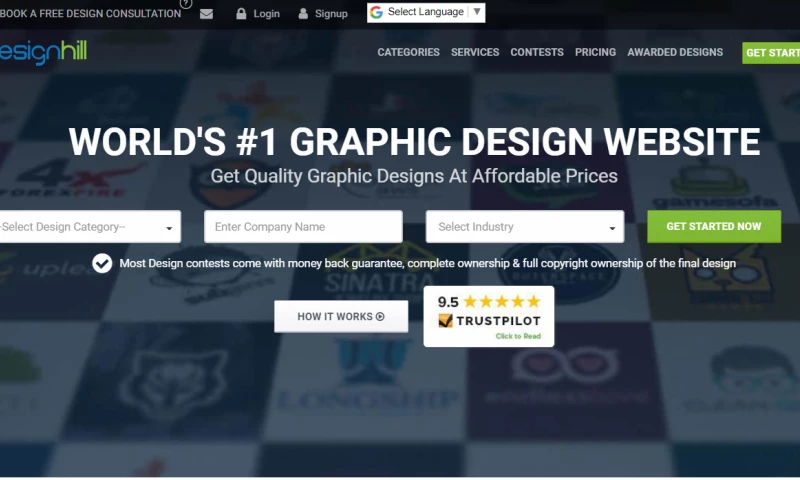Click the envelope mail icon
This screenshot has width=800, height=480.
(206, 14)
